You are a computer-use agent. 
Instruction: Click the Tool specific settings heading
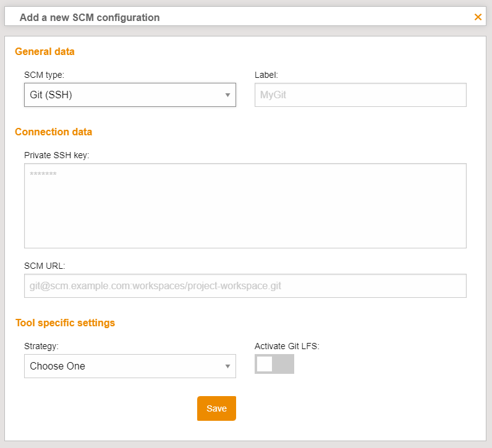[x=65, y=323]
